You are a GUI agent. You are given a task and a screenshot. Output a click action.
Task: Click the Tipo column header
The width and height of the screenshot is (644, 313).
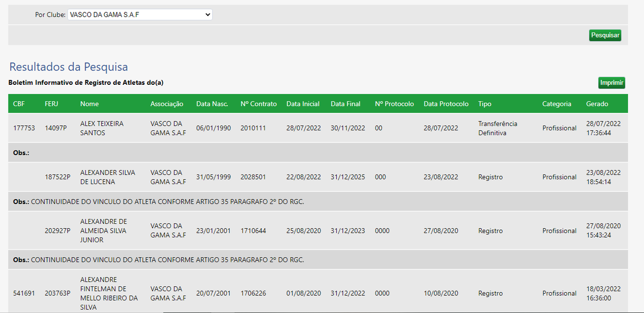tap(484, 104)
